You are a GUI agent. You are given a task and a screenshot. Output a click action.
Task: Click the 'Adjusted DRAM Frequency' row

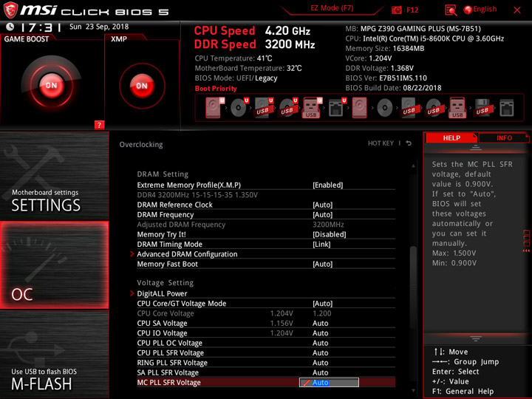(266, 225)
